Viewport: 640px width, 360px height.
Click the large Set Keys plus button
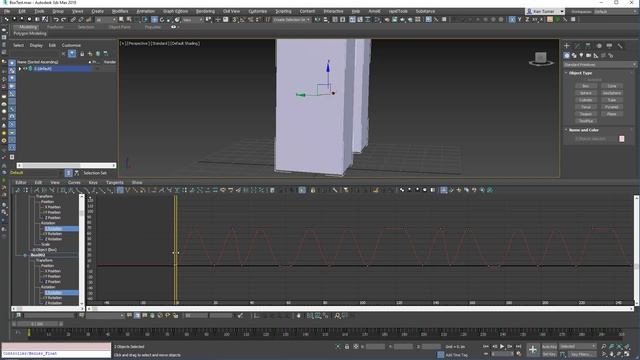pyautogui.click(x=533, y=350)
